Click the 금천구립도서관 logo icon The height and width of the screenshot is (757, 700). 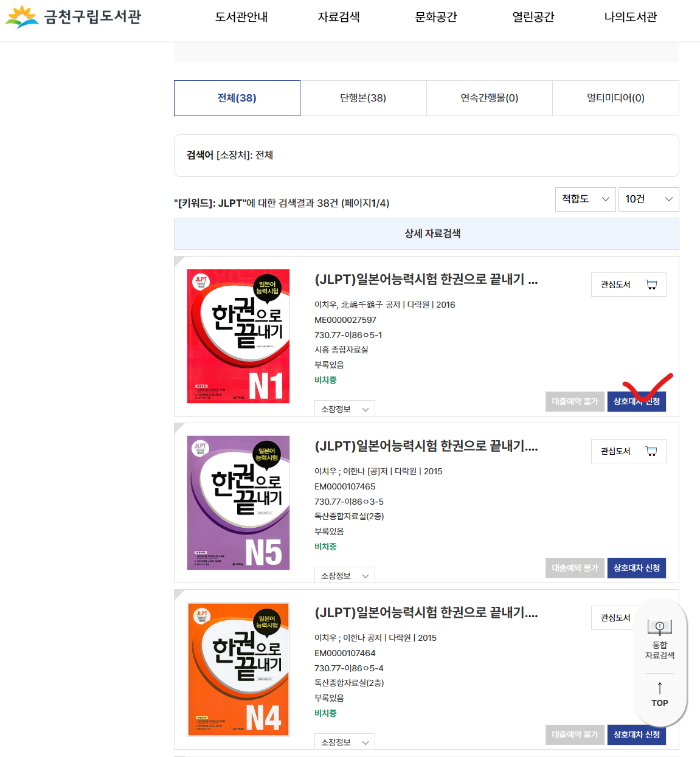(22, 16)
